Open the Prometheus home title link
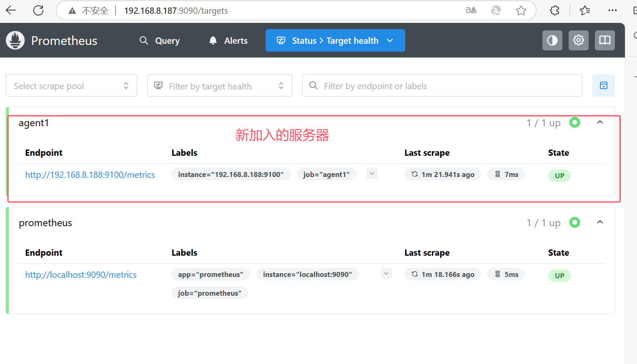The height and width of the screenshot is (364, 637). 64,41
